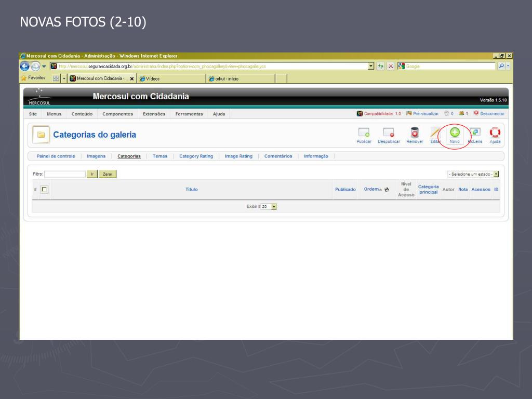The image size is (532, 399).
Task: Open the Extensões menu
Action: [154, 114]
